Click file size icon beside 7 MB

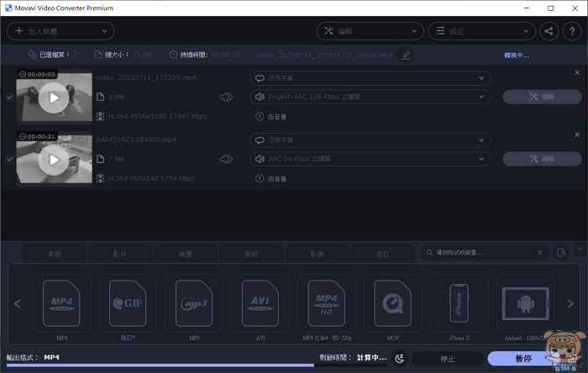100,159
